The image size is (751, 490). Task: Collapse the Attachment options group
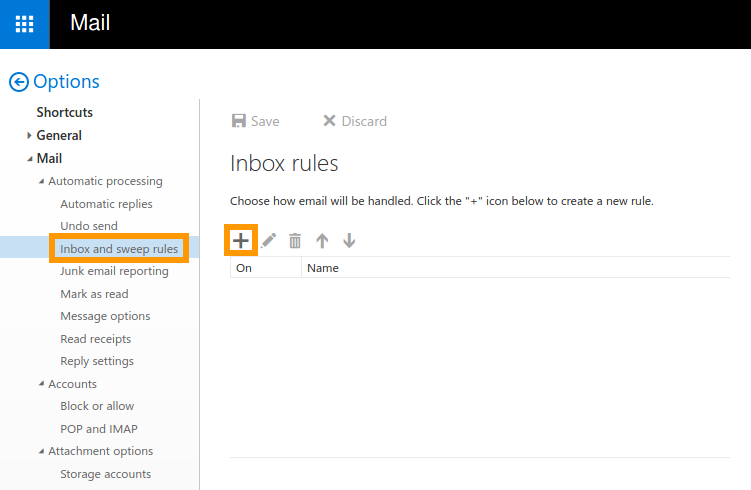41,452
